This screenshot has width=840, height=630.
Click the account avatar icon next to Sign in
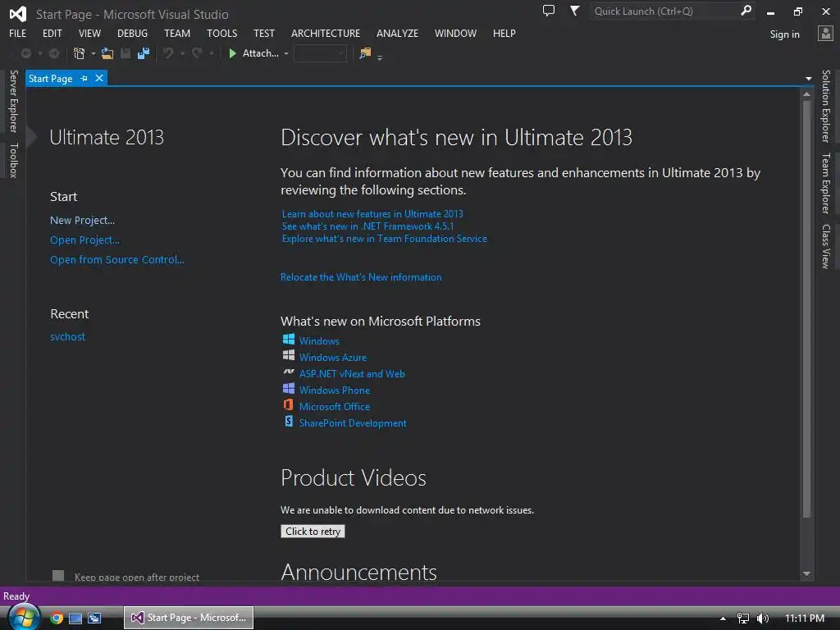click(825, 33)
